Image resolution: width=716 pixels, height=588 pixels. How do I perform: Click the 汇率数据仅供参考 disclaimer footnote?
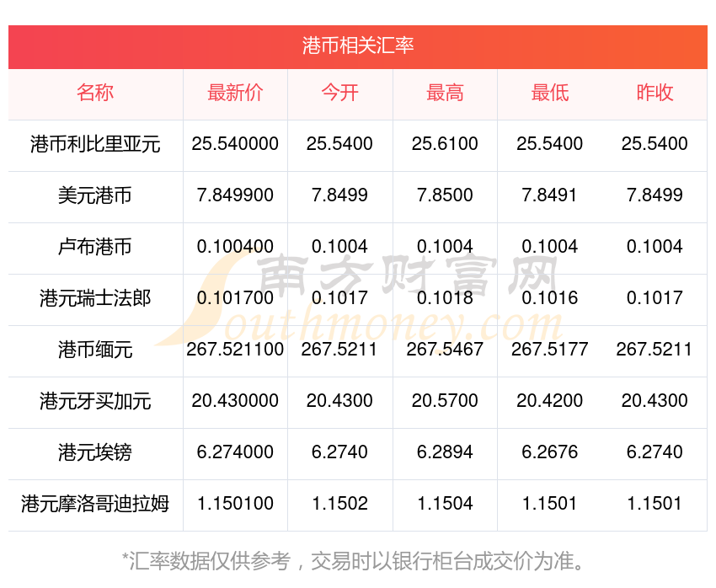click(x=353, y=561)
